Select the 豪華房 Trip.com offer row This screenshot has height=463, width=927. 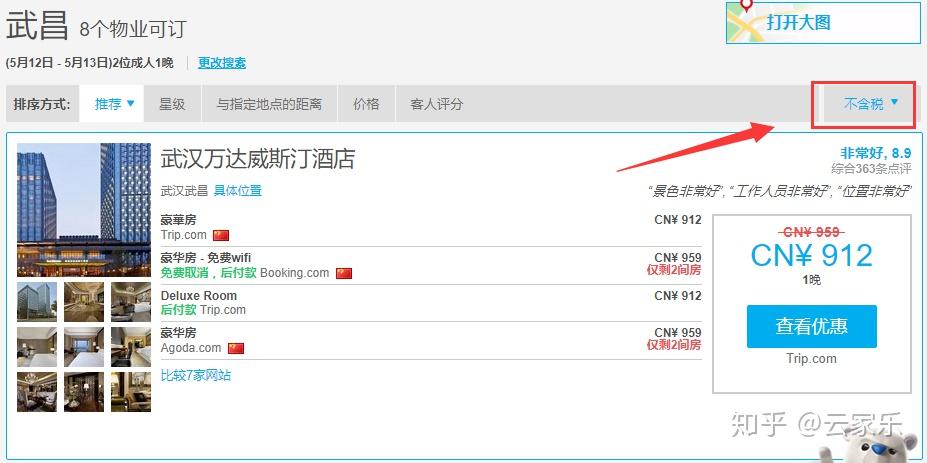[x=431, y=228]
